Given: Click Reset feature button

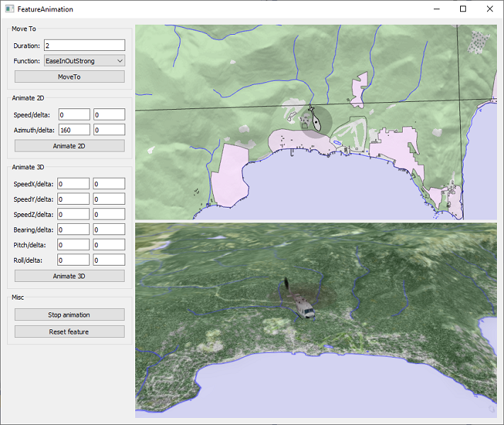Looking at the screenshot, I should 69,331.
